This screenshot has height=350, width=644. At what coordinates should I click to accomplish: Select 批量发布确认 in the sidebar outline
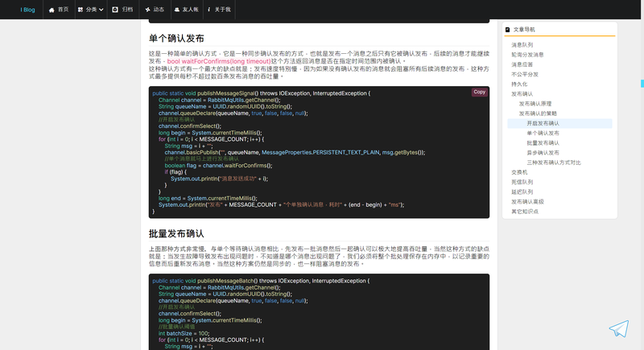point(543,143)
